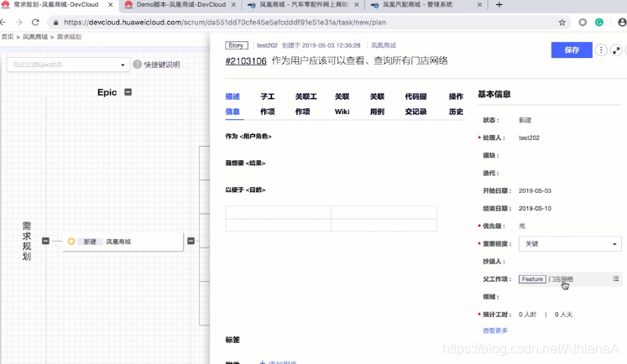Viewport: 627px width, 364px height.
Task: Open the 重要程度 dropdown showing 关键
Action: coord(570,244)
